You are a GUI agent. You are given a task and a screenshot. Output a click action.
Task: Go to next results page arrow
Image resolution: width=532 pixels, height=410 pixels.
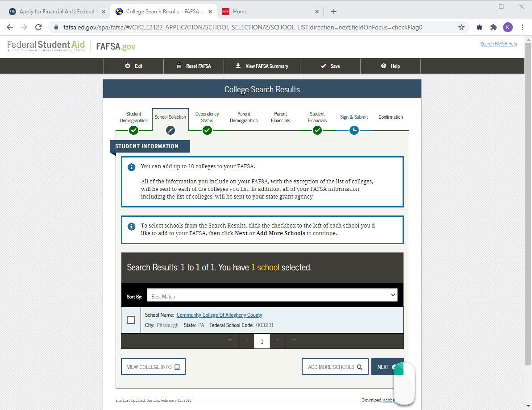point(278,340)
